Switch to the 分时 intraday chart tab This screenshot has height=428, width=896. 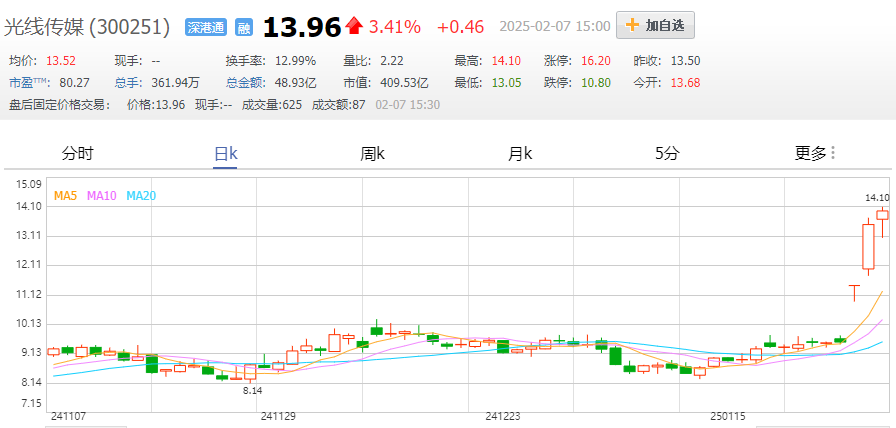[77, 153]
